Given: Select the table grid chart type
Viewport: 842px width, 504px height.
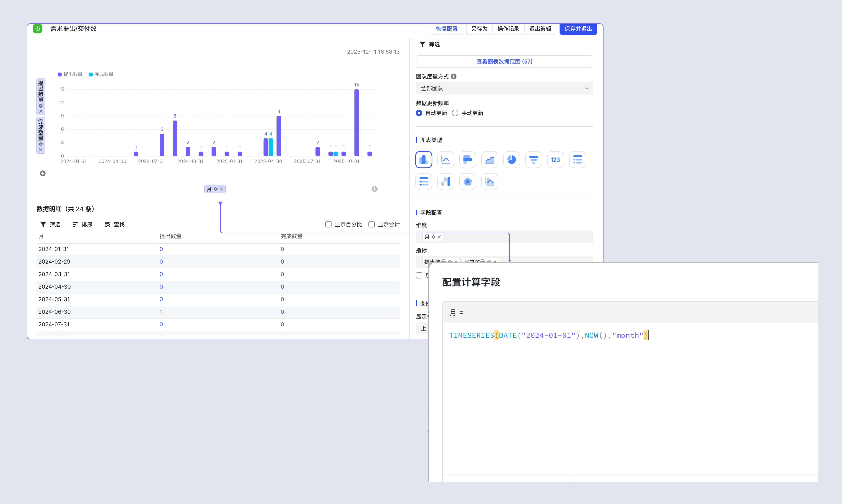Looking at the screenshot, I should [x=423, y=182].
